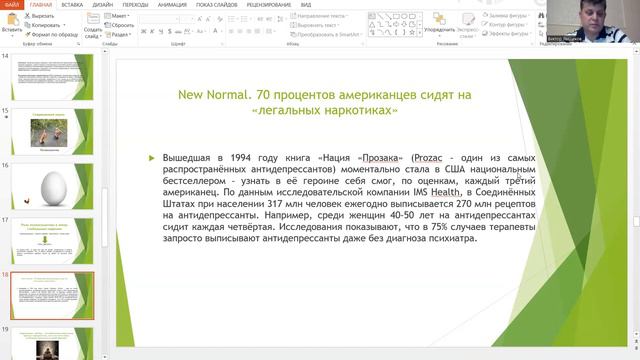Open the Макет layout dropdown
The image size is (640, 360).
point(117,16)
